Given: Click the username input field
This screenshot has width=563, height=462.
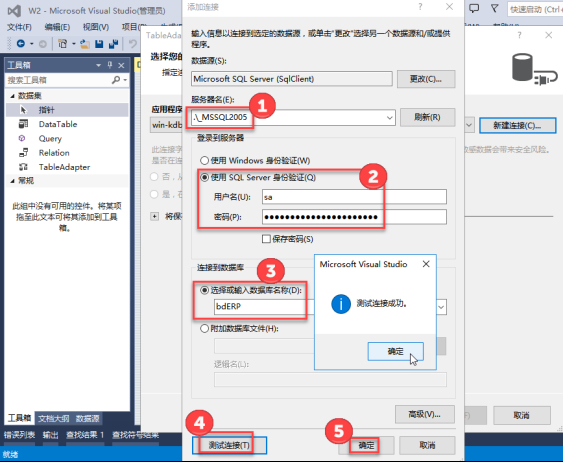Looking at the screenshot, I should 354,197.
